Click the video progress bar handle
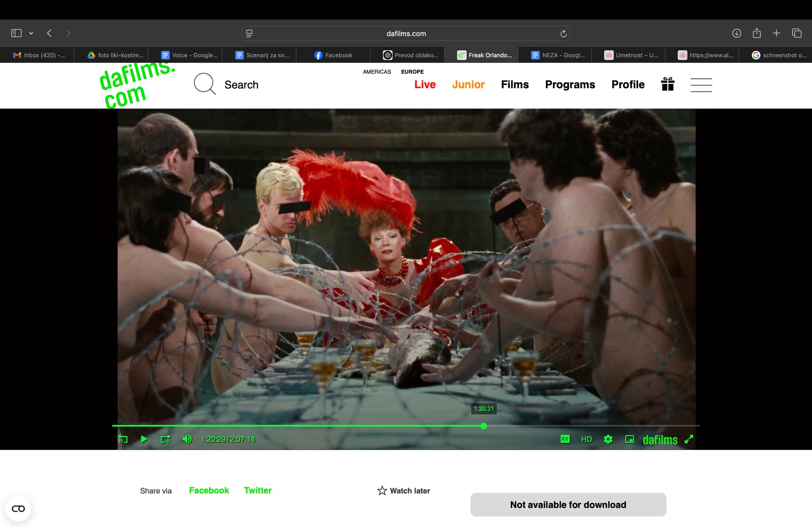 (x=483, y=426)
